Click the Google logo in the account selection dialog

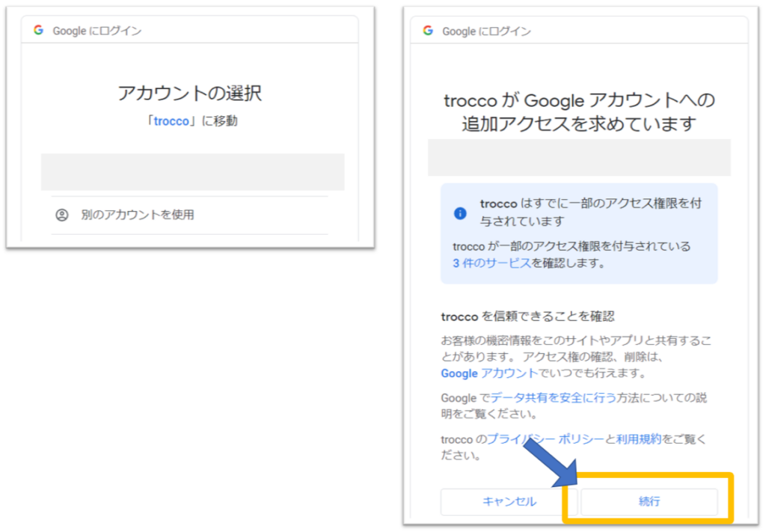coord(38,31)
